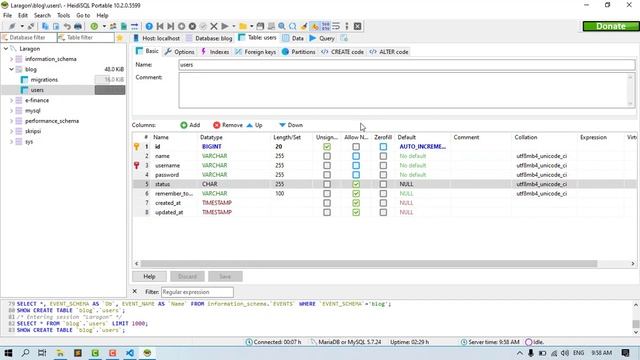Toggle Unsigned checkbox for id column

327,147
